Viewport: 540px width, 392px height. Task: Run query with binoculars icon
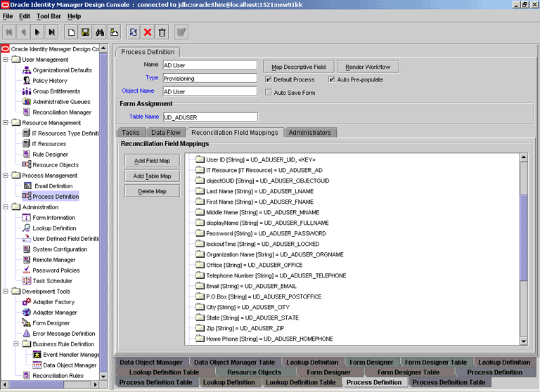tap(100, 32)
